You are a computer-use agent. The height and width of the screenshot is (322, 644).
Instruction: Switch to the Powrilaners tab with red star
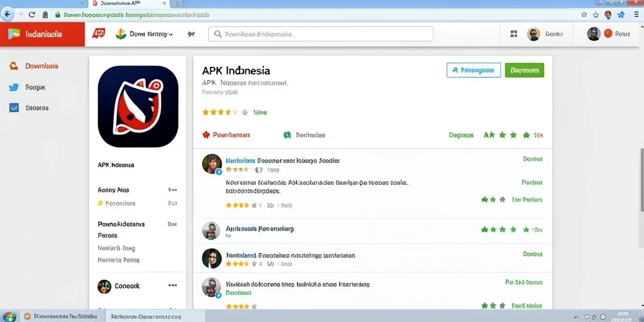226,135
